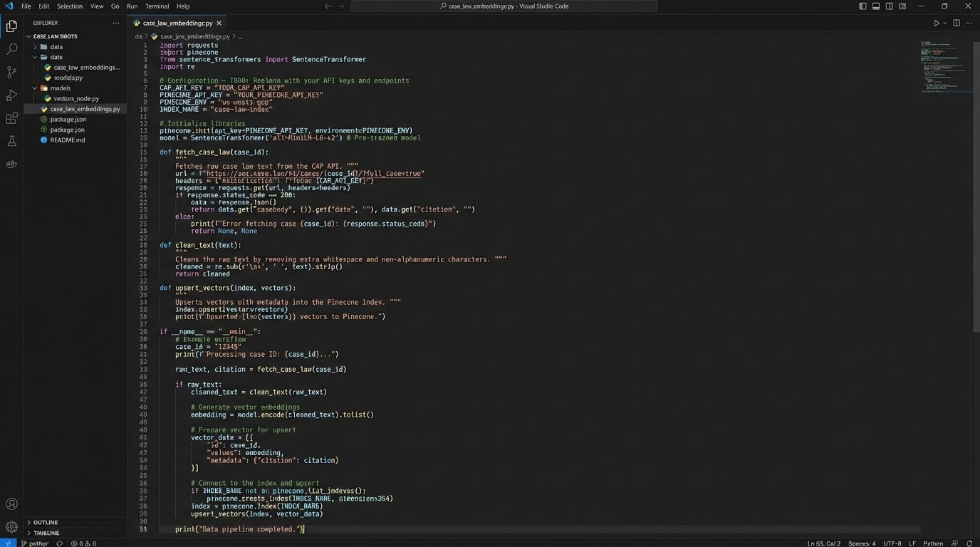Image resolution: width=980 pixels, height=547 pixels.
Task: Click the Accounts icon in activity bar
Action: click(x=11, y=504)
